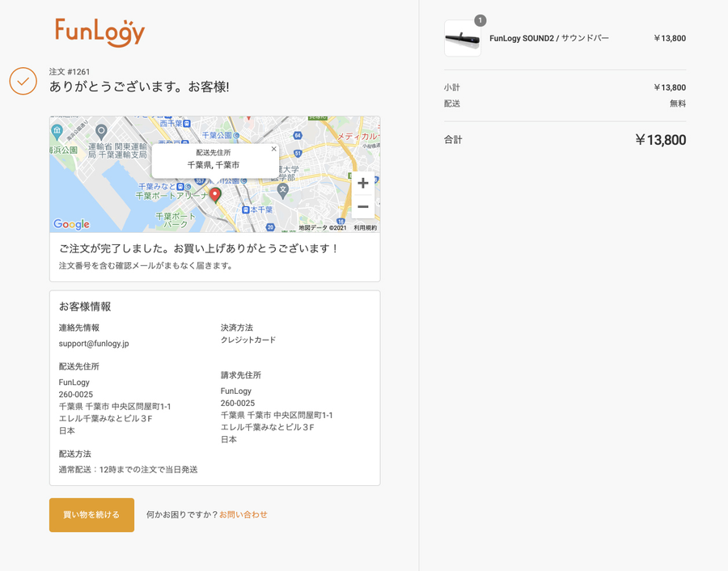728x571 pixels.
Task: Click the order number 注文 #1261
Action: [x=70, y=72]
